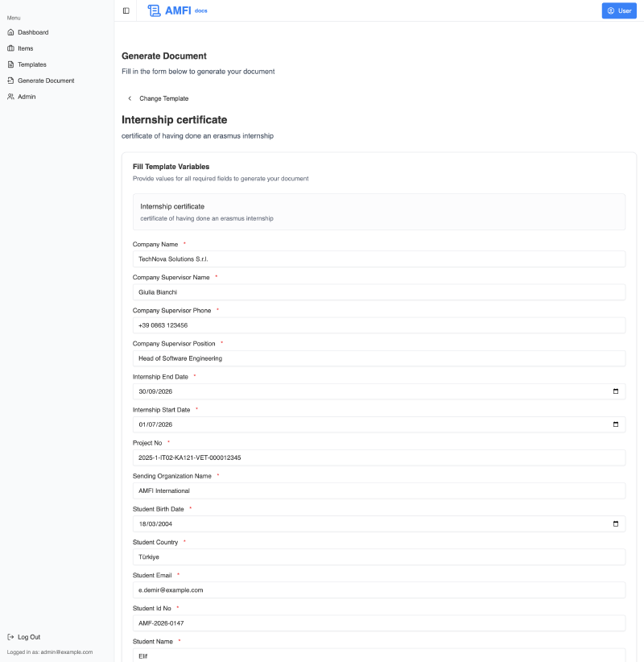Click the Student Name field containing Elif
The height and width of the screenshot is (662, 644).
pyautogui.click(x=378, y=656)
